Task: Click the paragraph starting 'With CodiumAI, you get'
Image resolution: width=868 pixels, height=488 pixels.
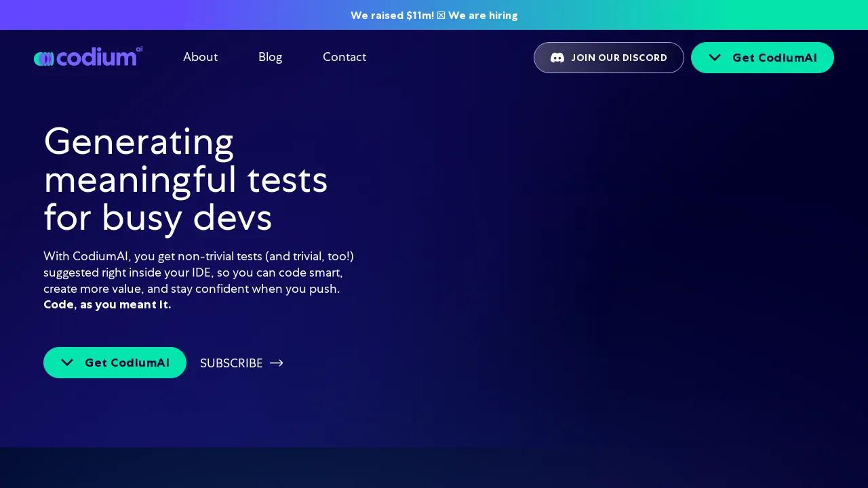Action: point(199,280)
